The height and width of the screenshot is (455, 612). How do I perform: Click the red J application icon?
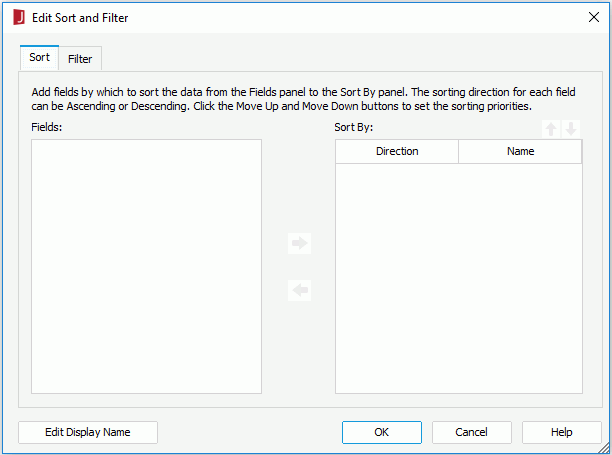point(19,18)
